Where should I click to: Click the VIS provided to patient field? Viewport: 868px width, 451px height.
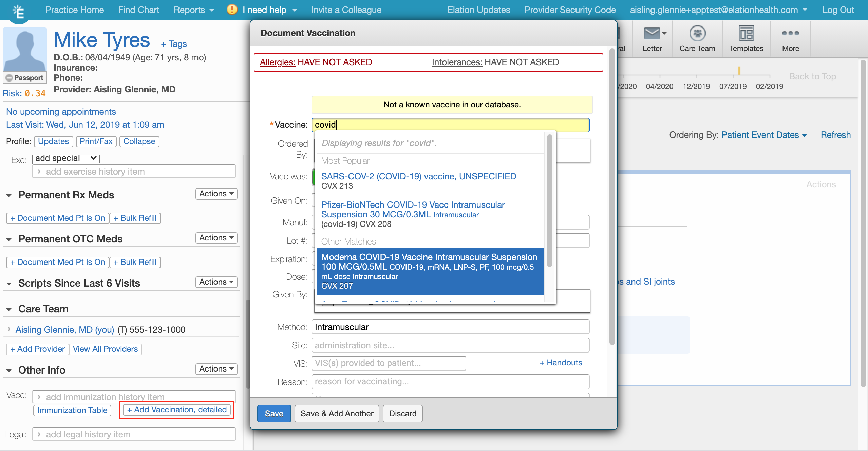(x=389, y=363)
